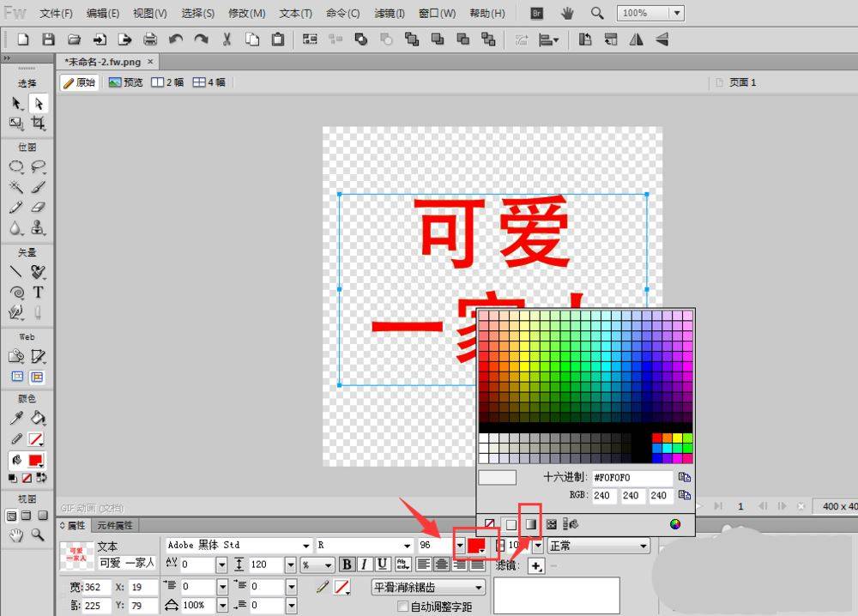
Task: Pick the Eraser tool
Action: 38,208
